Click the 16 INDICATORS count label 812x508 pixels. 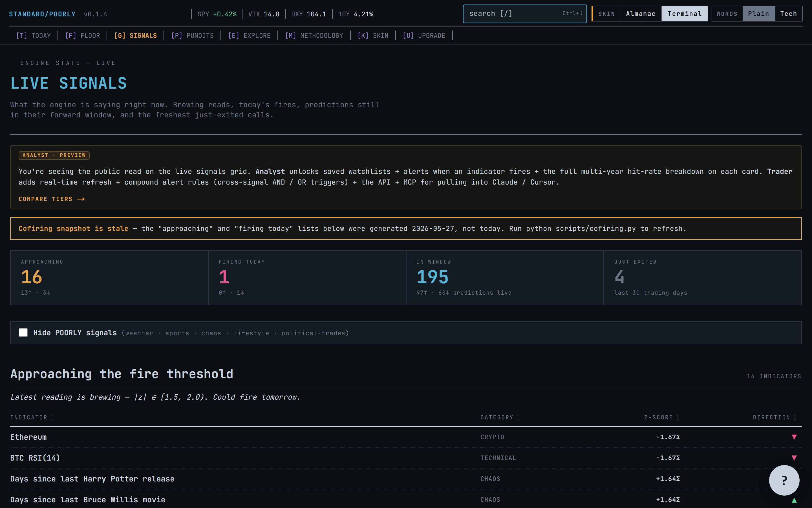(x=774, y=376)
